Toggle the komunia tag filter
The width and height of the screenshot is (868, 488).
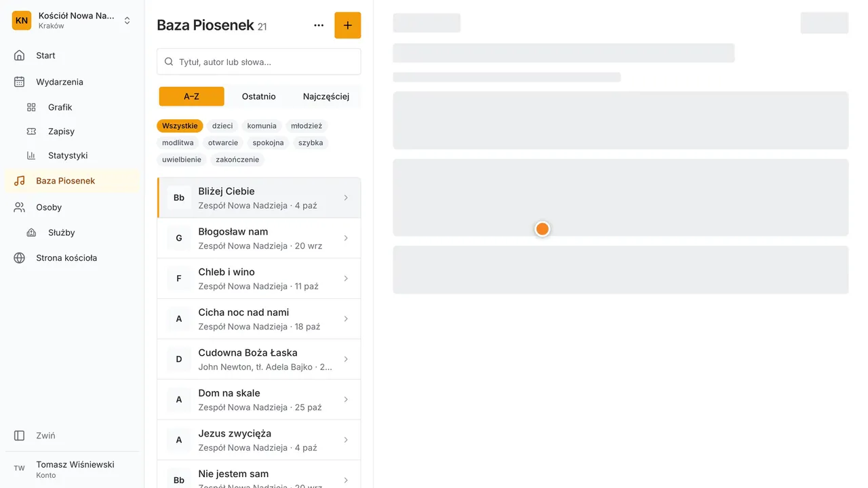(x=262, y=126)
